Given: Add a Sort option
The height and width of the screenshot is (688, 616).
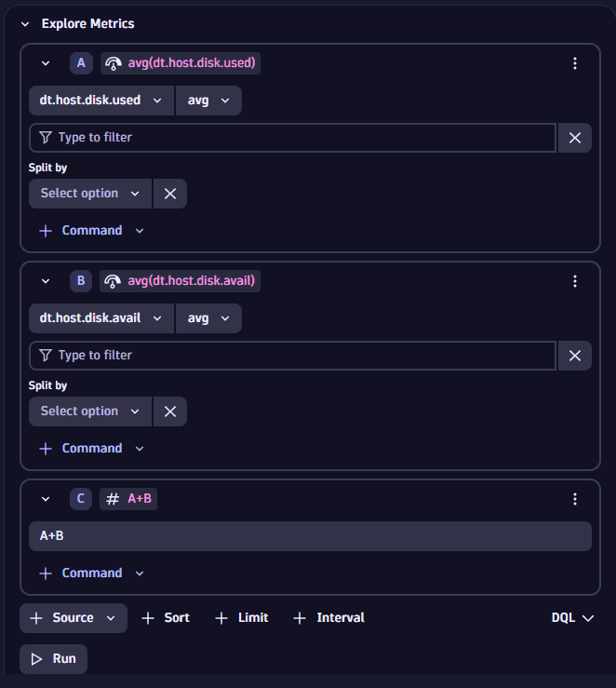Looking at the screenshot, I should coord(166,618).
